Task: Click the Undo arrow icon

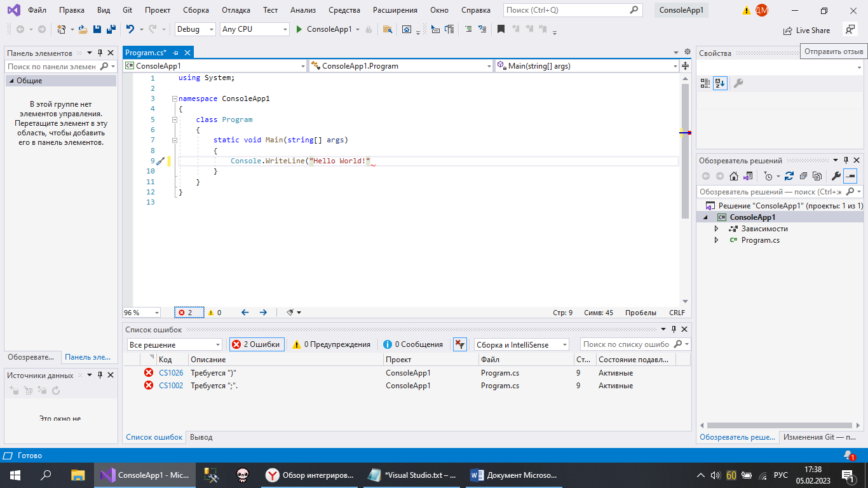Action: (x=130, y=29)
